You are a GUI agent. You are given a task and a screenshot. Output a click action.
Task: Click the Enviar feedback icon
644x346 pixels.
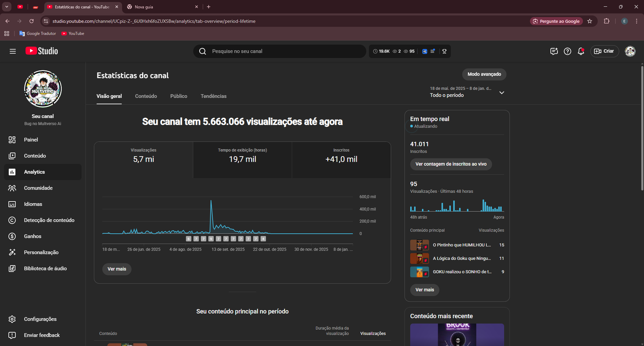pos(12,335)
